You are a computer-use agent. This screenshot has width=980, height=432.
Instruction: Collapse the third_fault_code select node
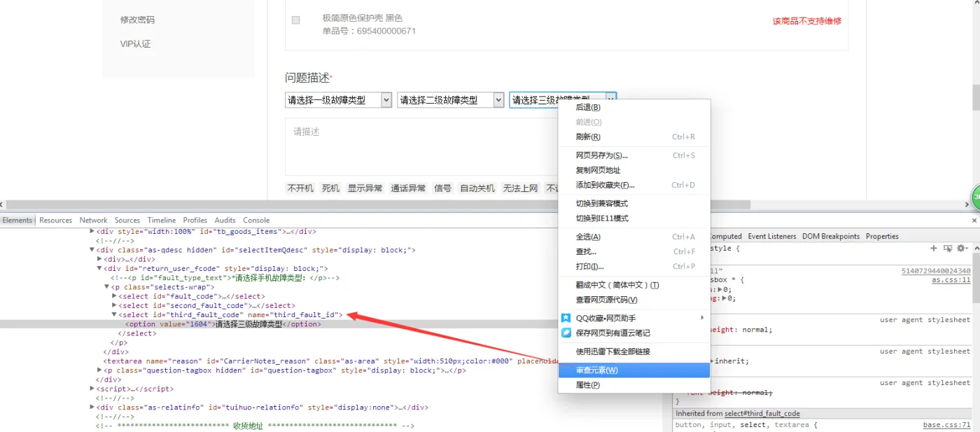pos(114,315)
